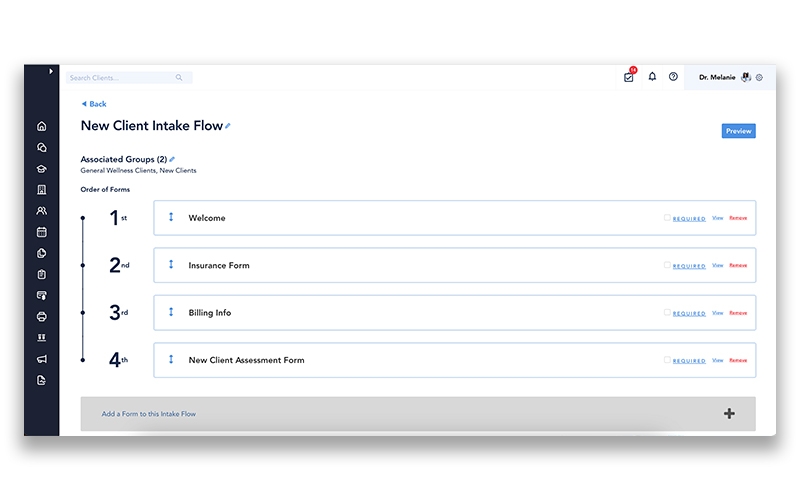Image resolution: width=800 pixels, height=500 pixels.
Task: Click the Dr. Melanie user name
Action: click(x=717, y=78)
